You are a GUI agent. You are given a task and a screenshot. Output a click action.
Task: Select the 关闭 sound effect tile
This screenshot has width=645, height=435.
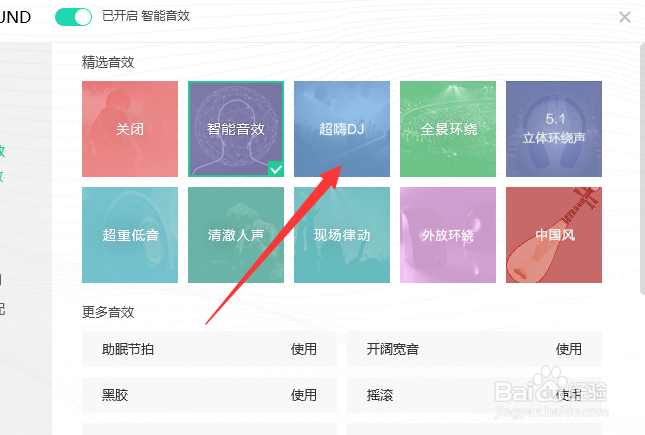pyautogui.click(x=130, y=129)
